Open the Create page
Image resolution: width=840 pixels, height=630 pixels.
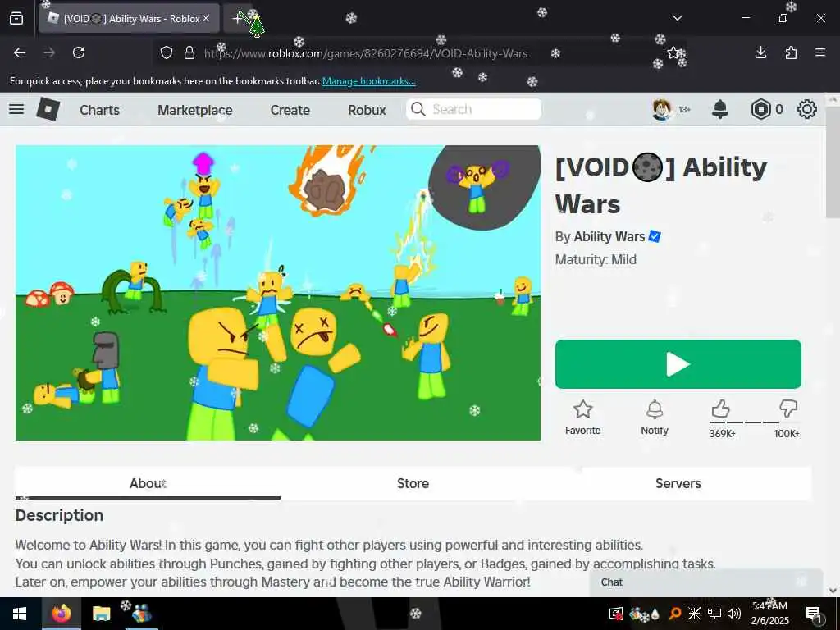tap(290, 110)
